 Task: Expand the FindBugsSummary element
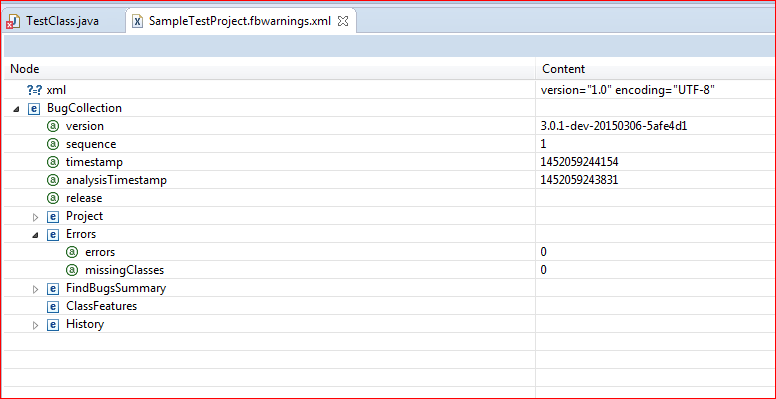(35, 288)
